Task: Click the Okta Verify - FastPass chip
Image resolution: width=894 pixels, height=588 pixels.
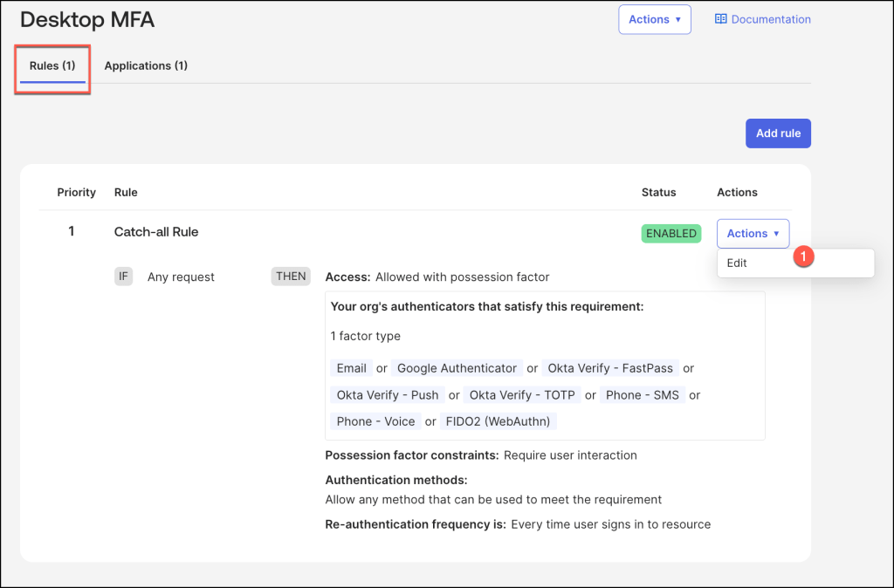Action: (610, 368)
